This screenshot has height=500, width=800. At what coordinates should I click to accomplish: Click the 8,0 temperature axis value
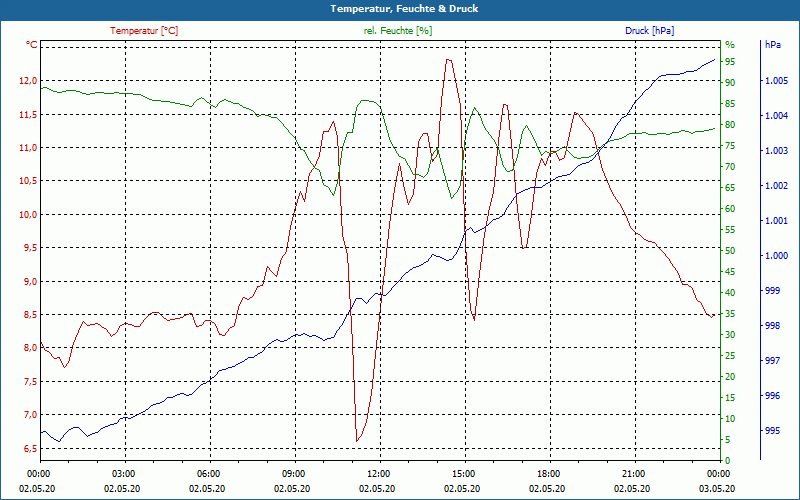click(x=30, y=348)
